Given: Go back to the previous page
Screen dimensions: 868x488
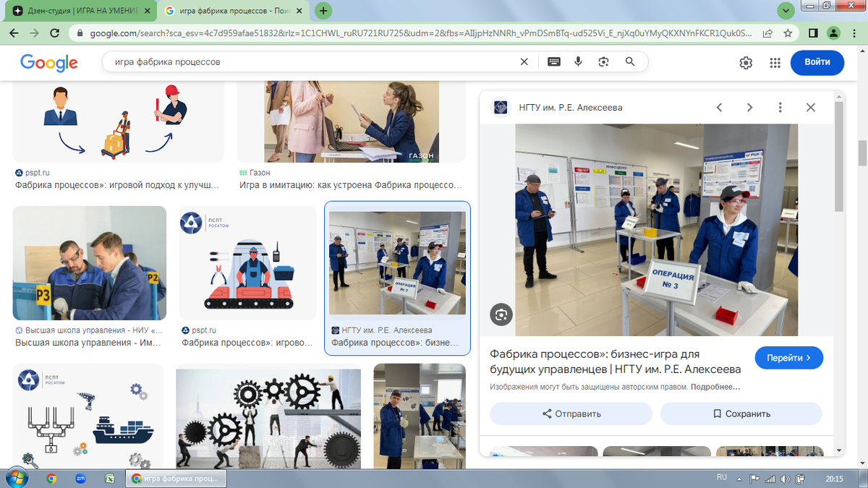Looking at the screenshot, I should [14, 33].
